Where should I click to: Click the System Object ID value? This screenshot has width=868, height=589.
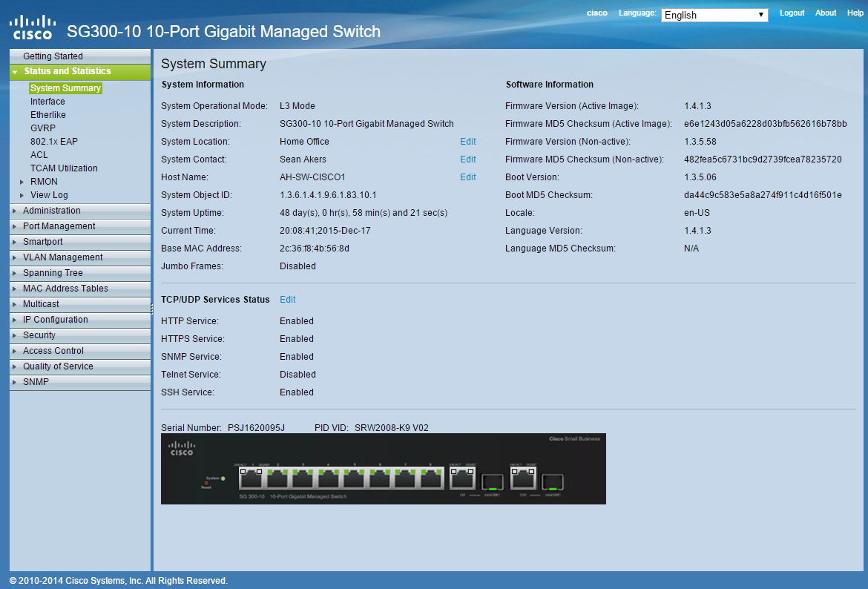point(328,194)
